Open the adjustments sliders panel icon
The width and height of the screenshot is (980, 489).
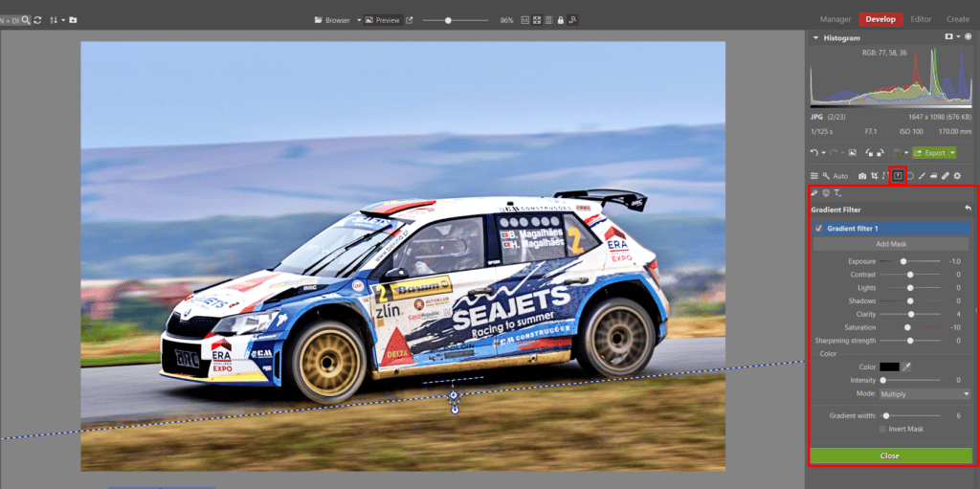click(x=814, y=176)
